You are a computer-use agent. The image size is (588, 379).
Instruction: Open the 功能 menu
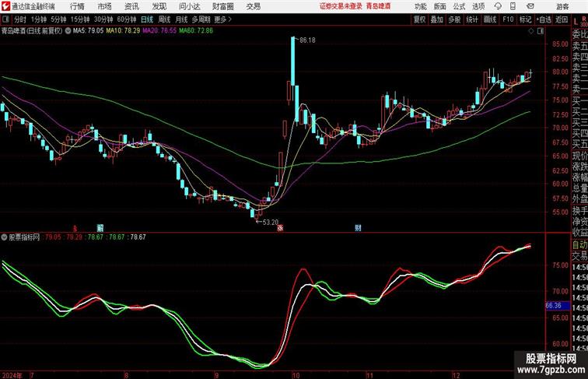(x=420, y=6)
